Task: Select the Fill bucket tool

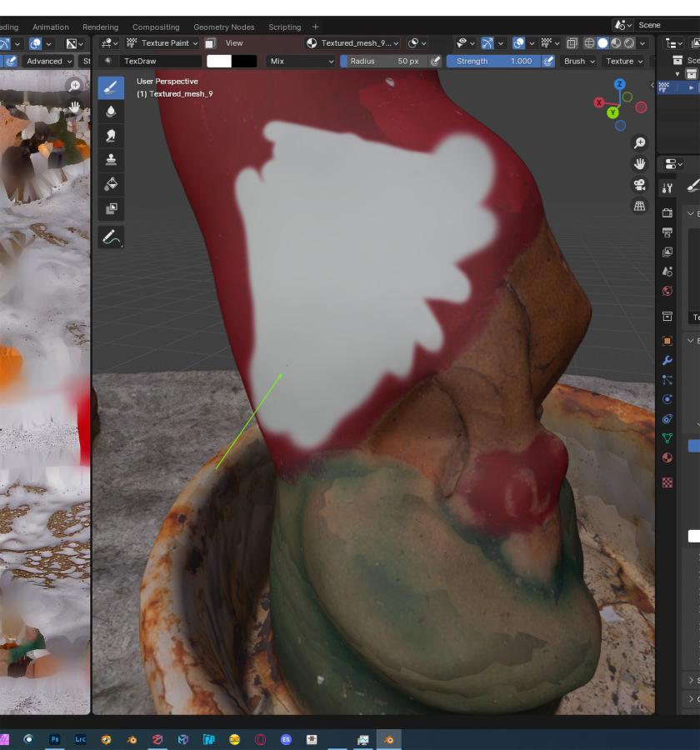Action: (x=111, y=184)
